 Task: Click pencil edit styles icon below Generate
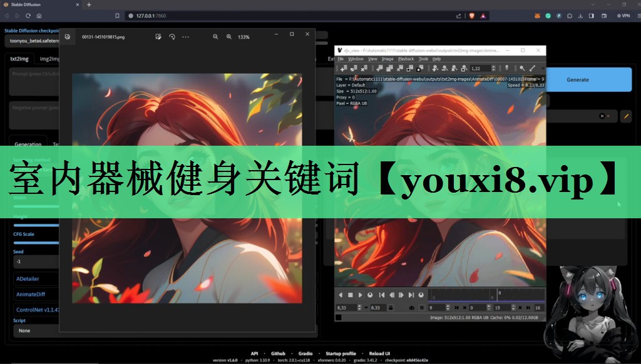click(x=626, y=116)
